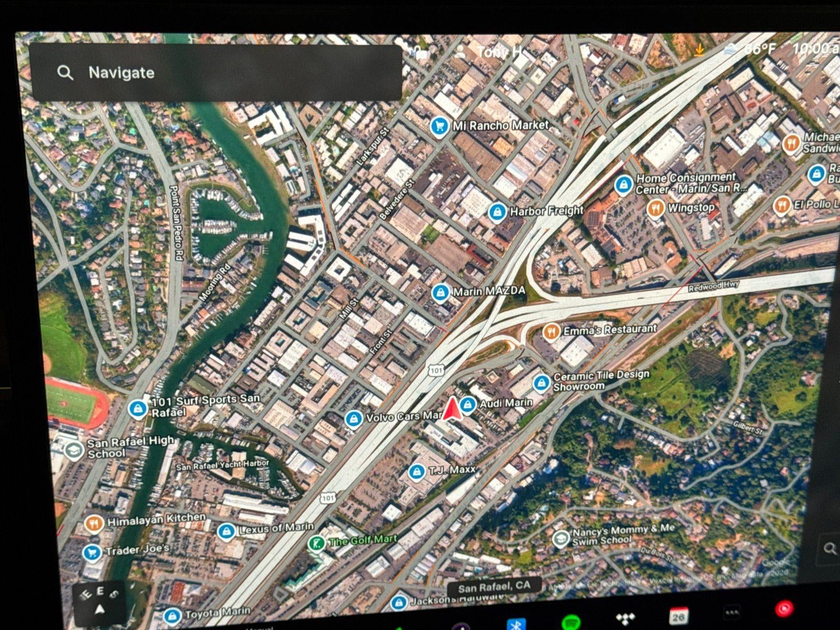Open the red music app icon
Screen dimensions: 840x630
tap(784, 610)
